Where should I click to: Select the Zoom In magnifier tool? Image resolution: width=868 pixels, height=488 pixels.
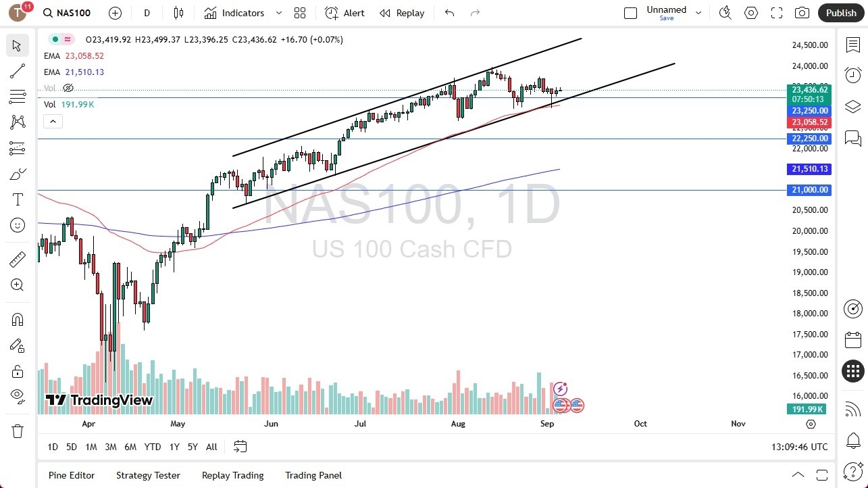tap(17, 285)
